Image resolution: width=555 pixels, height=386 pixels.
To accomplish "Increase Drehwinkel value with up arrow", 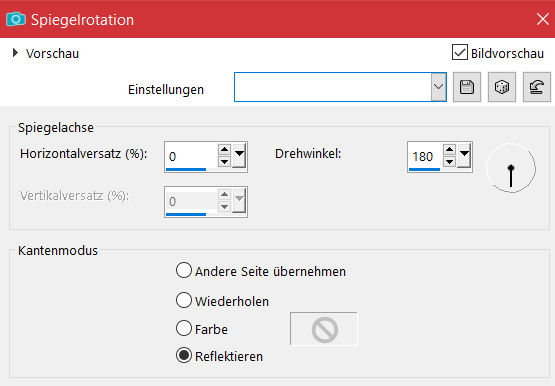I will pyautogui.click(x=449, y=149).
